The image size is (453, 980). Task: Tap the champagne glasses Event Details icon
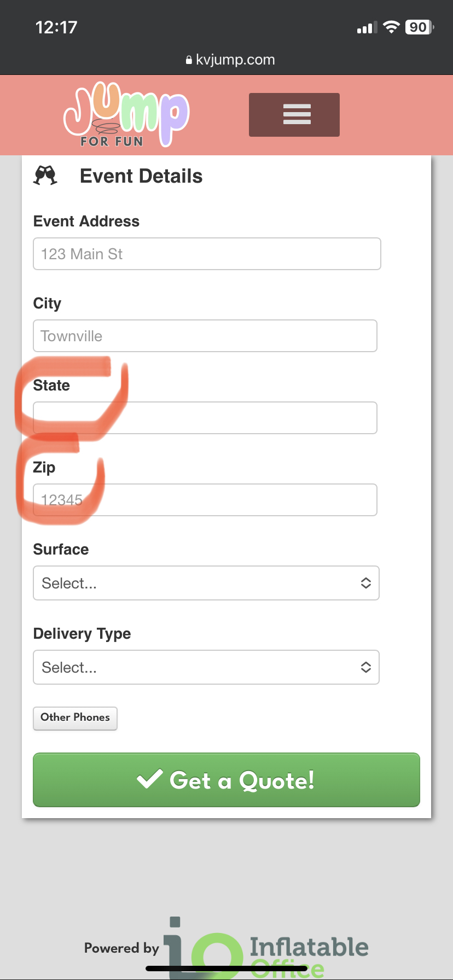pos(45,176)
